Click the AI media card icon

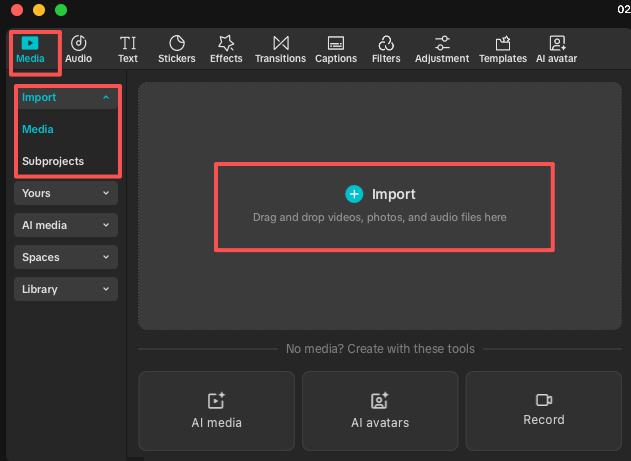click(217, 400)
